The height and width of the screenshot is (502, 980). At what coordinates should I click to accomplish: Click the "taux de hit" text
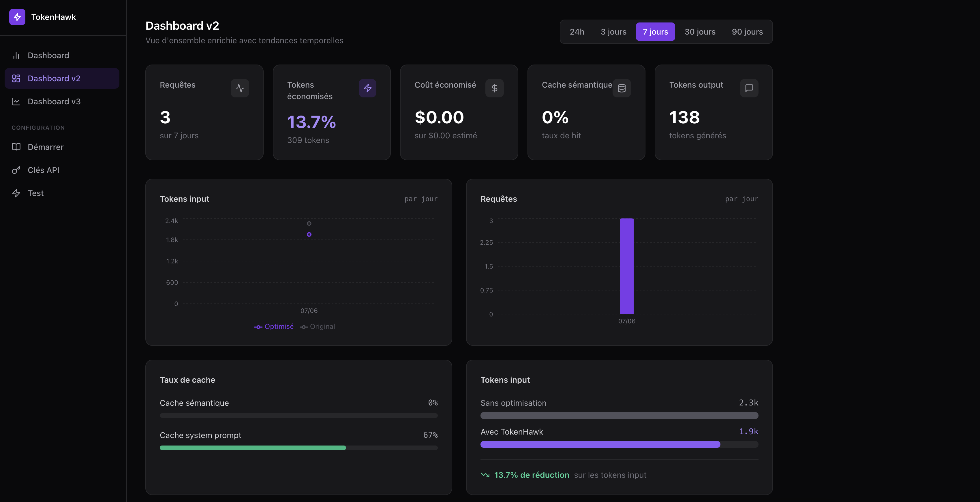[561, 136]
